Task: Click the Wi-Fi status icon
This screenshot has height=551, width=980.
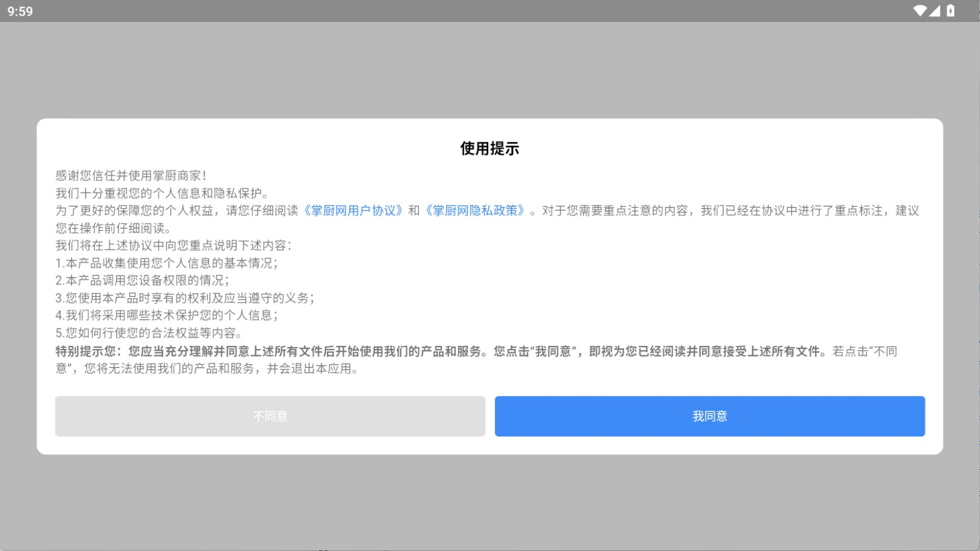Action: point(920,11)
